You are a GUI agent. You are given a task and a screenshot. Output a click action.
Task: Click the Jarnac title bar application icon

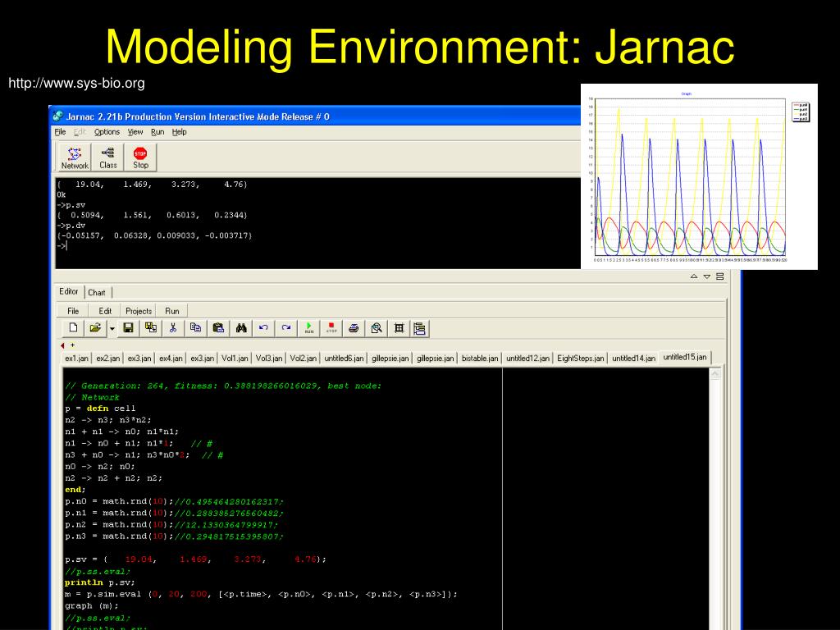tap(58, 116)
